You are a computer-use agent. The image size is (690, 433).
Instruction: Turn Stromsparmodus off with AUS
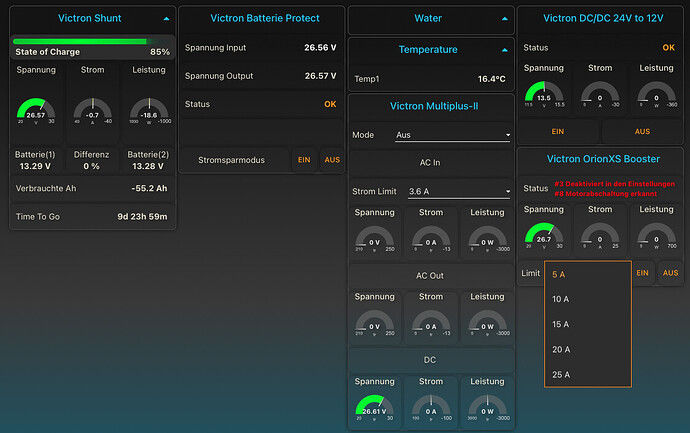coord(332,160)
